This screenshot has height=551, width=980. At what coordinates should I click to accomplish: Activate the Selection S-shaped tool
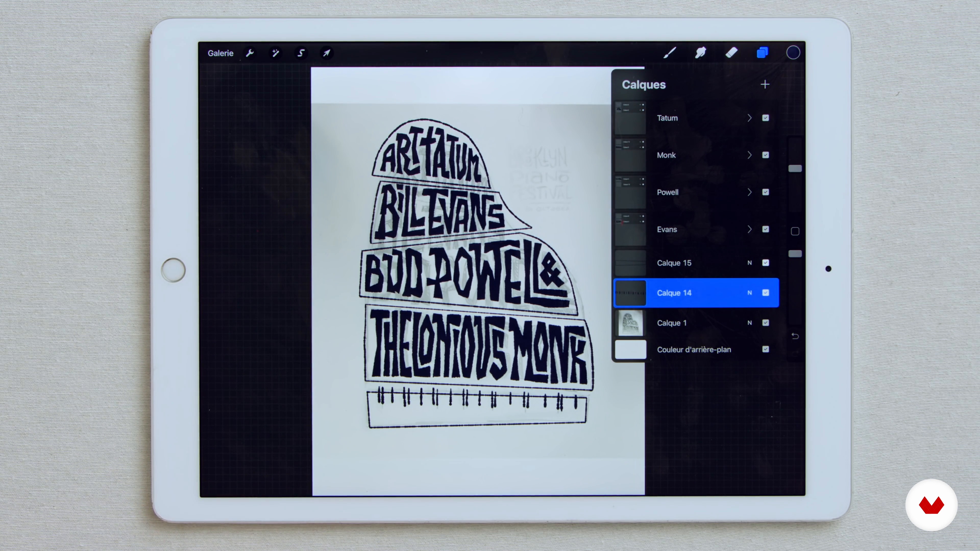301,53
